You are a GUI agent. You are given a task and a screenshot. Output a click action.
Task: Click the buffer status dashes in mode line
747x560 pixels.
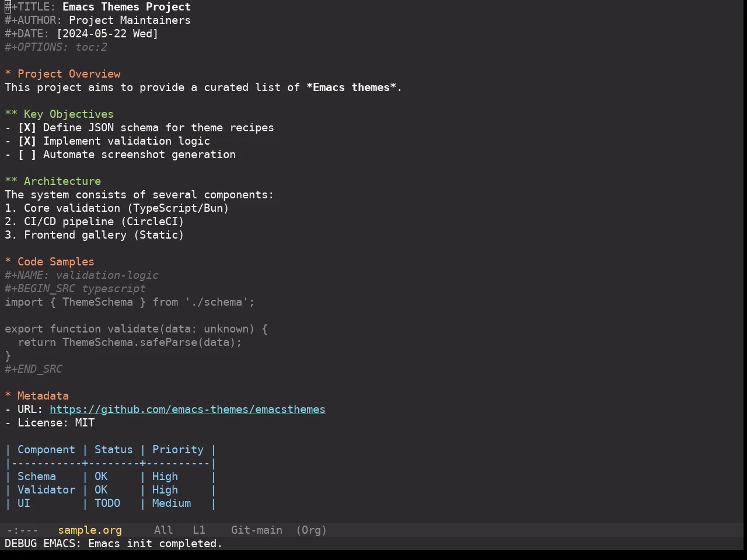(22, 530)
